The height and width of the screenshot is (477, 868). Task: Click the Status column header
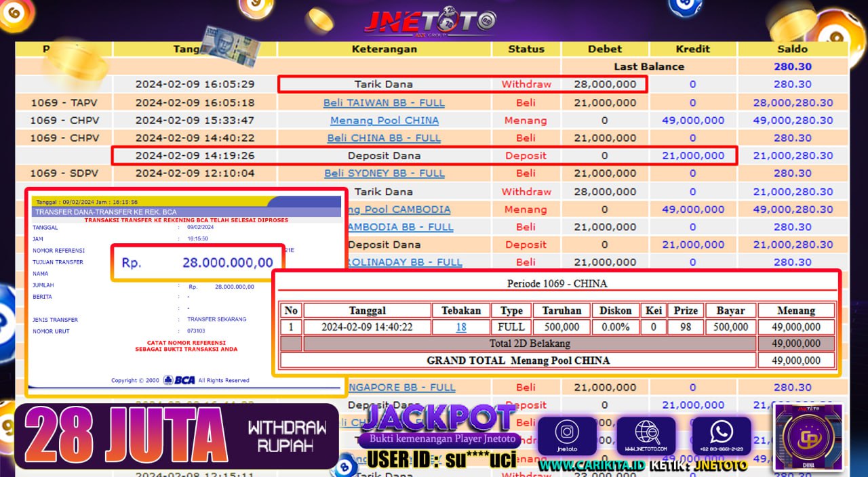[526, 49]
